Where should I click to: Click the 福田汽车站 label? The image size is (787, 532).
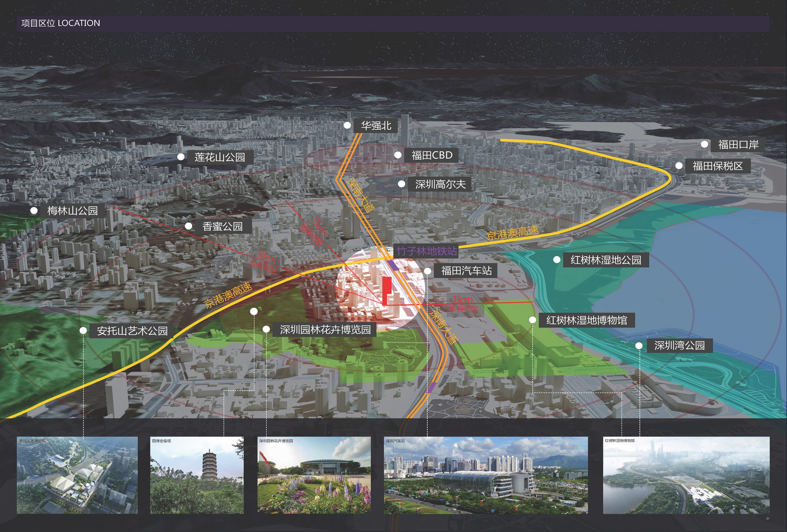[466, 270]
